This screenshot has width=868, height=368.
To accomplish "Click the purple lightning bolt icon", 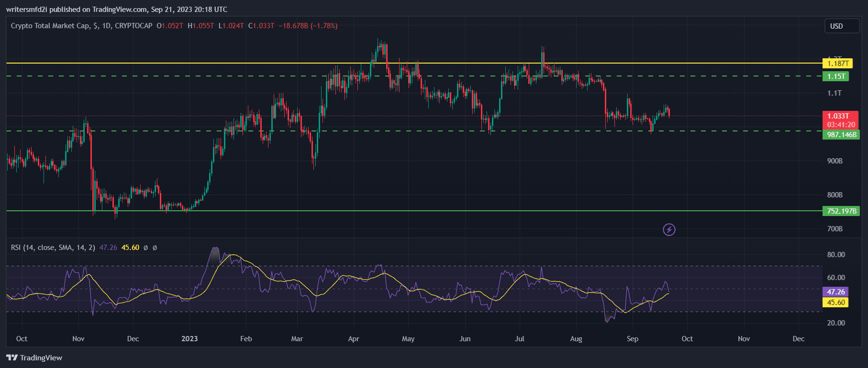I will [x=669, y=230].
